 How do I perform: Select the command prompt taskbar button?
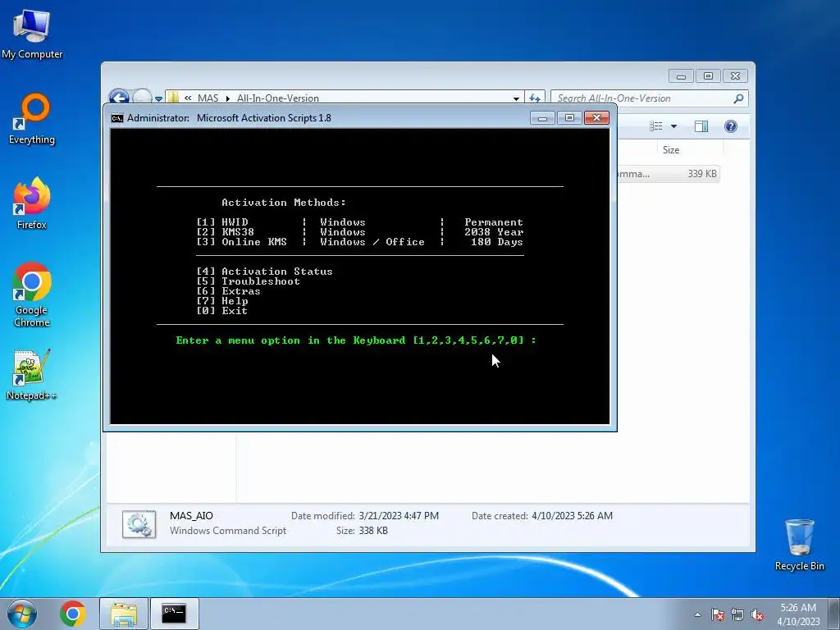point(174,614)
